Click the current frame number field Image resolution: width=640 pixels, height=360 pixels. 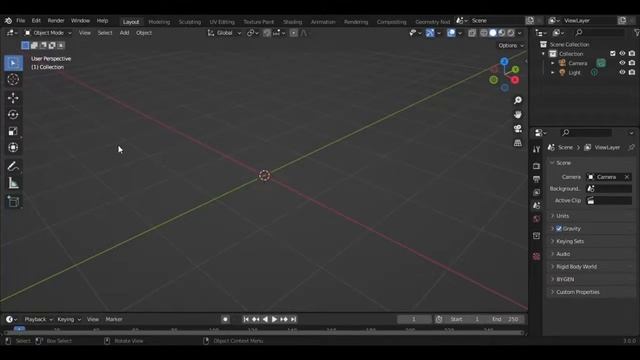(414, 319)
